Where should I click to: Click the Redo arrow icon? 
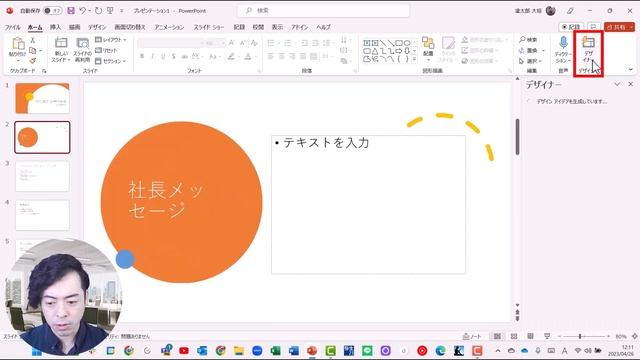98,11
